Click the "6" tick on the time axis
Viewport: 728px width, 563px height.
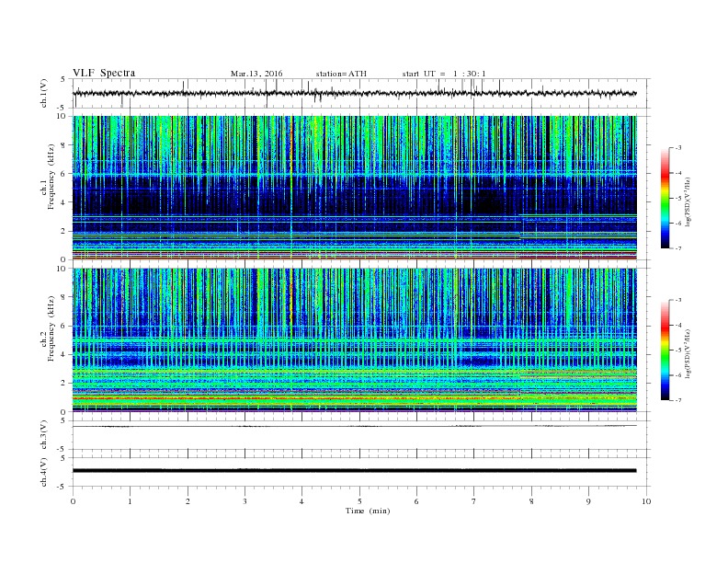pos(416,501)
